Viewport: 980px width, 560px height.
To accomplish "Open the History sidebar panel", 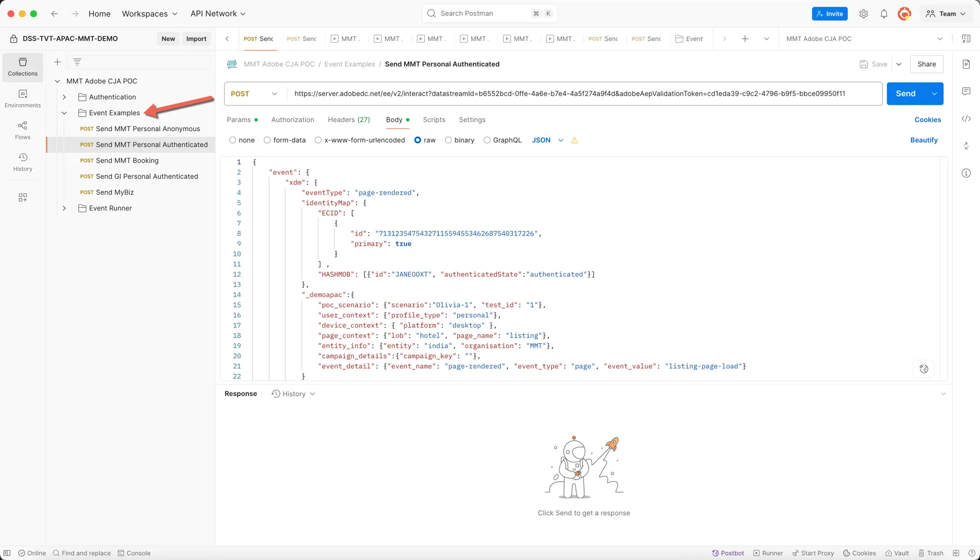I will click(x=23, y=162).
